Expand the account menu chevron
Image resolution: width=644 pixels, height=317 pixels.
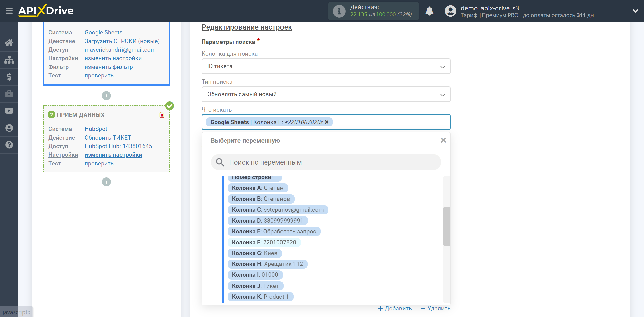[635, 11]
